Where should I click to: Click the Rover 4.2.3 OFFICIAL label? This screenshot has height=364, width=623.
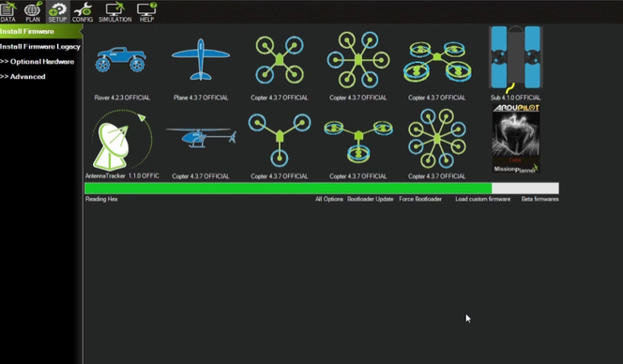tap(122, 98)
